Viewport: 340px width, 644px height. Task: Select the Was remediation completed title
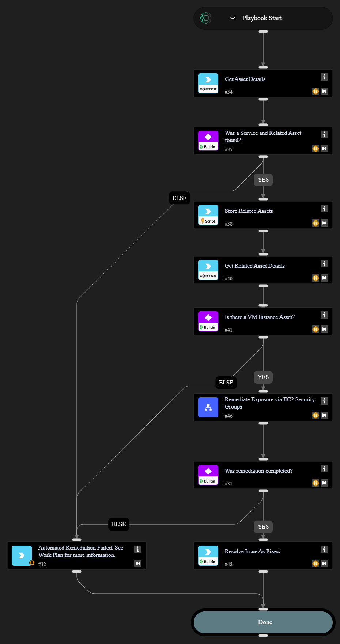[x=258, y=471]
